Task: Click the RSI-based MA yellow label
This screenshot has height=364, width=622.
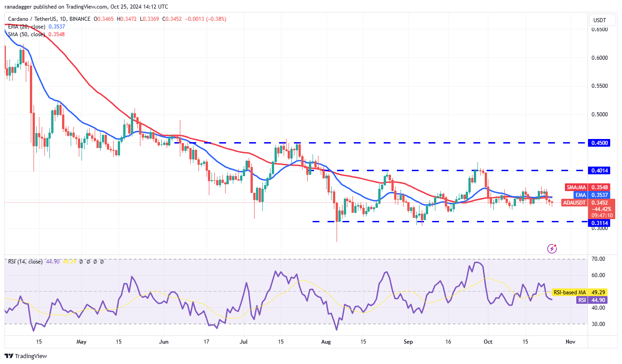Action: tap(569, 292)
